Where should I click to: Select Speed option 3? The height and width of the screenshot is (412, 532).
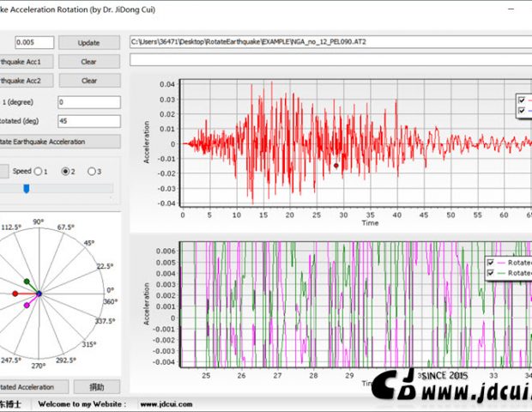point(91,171)
